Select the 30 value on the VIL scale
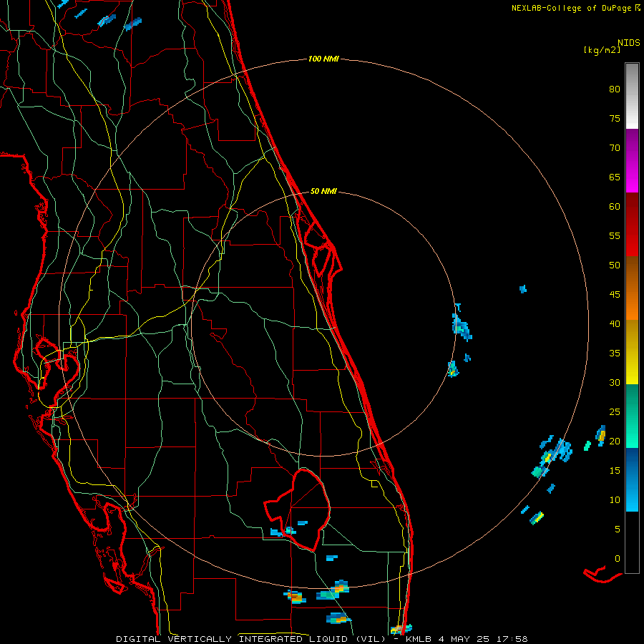The image size is (644, 644). (x=615, y=382)
